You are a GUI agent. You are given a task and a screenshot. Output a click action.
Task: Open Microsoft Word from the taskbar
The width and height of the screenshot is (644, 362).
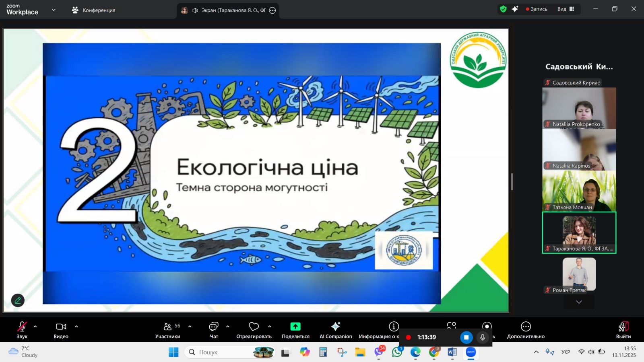(x=452, y=352)
